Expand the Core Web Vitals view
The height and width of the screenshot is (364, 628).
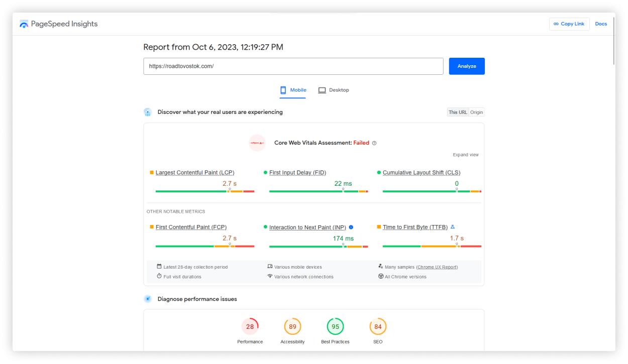466,155
